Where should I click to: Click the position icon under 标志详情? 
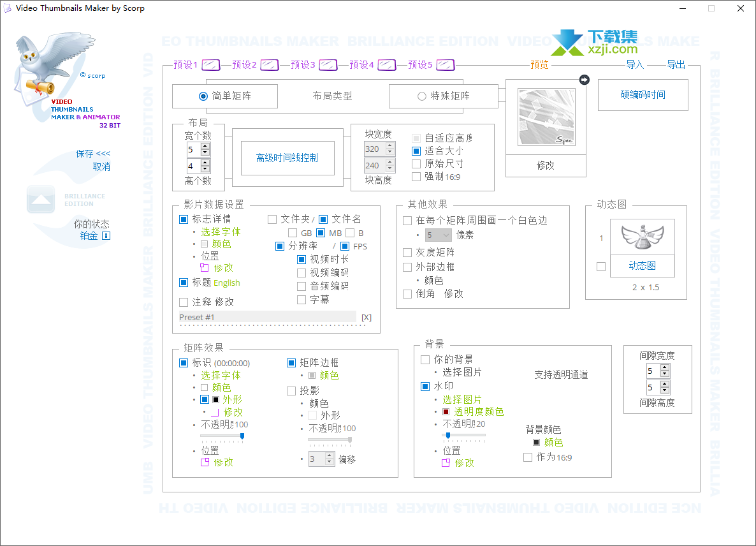click(x=205, y=268)
